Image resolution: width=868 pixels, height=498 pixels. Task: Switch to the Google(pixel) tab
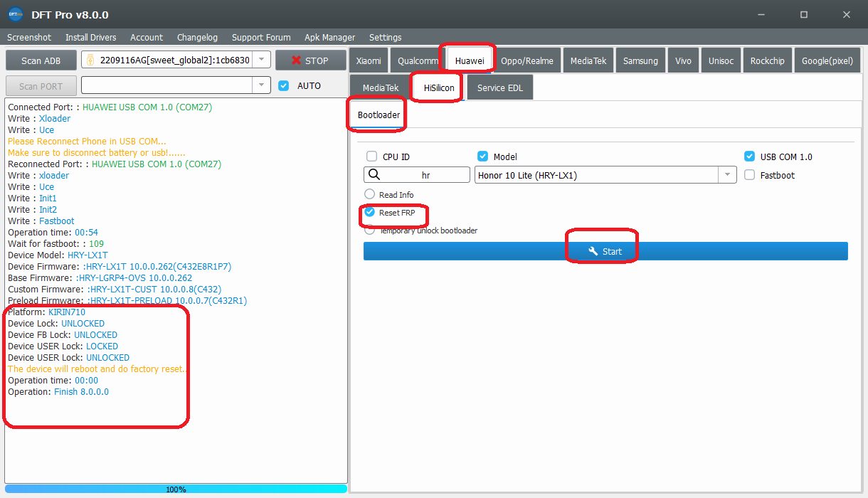tap(827, 60)
